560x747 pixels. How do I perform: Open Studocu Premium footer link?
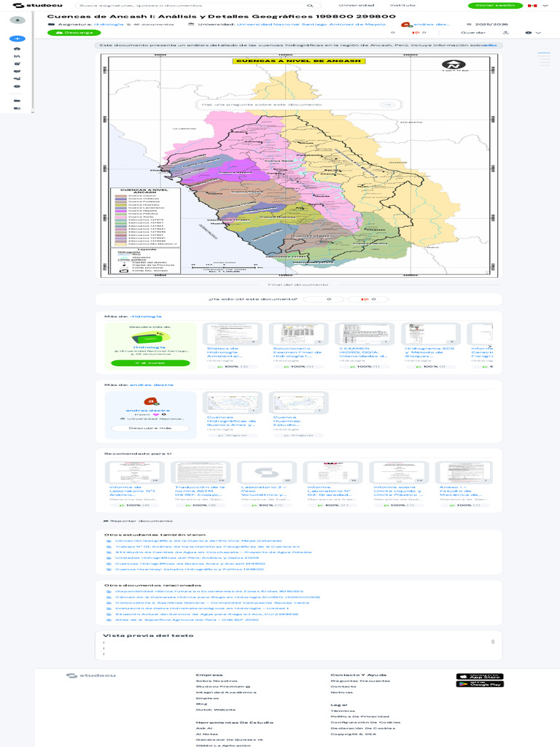pyautogui.click(x=223, y=686)
